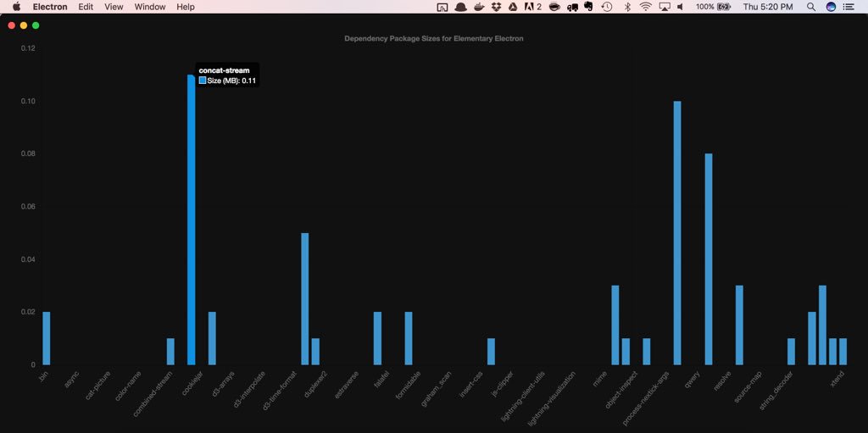Click the 0.12 y-axis value
This screenshot has width=868, height=433.
[28, 48]
